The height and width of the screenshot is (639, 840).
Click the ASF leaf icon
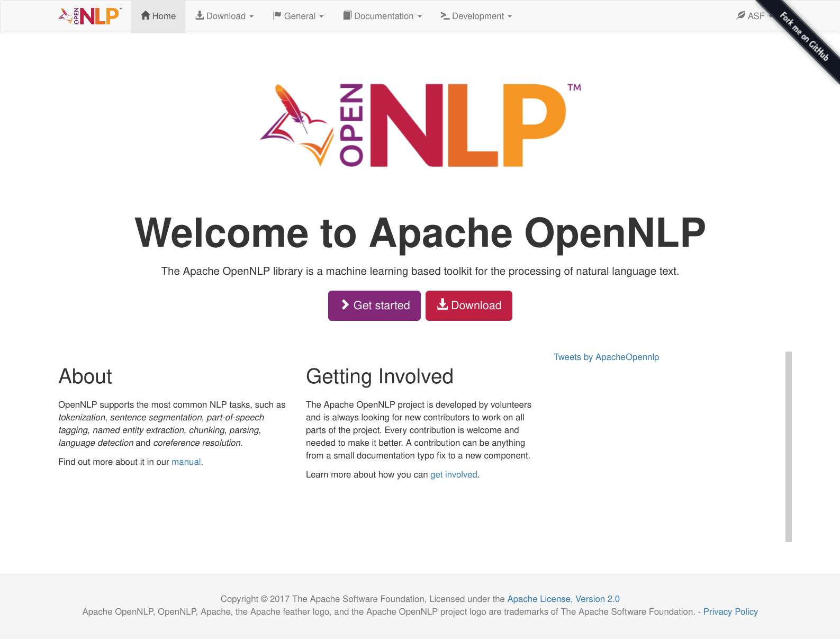[741, 15]
